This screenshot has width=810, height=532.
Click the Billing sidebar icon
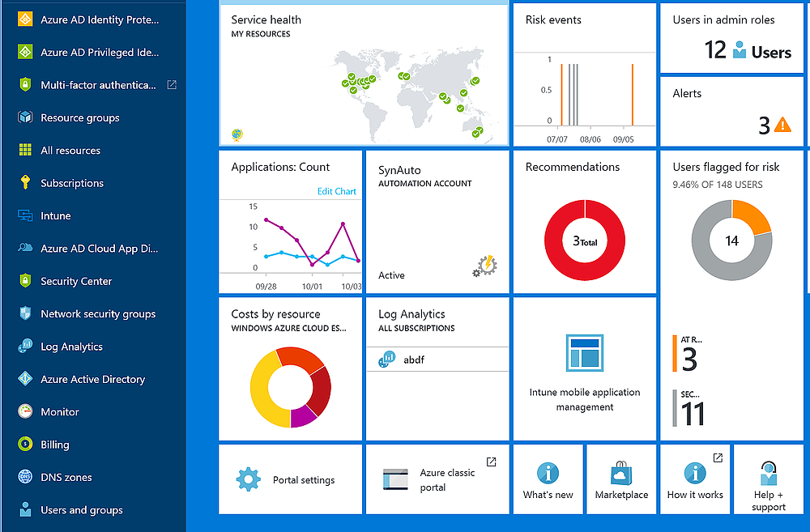pos(25,444)
